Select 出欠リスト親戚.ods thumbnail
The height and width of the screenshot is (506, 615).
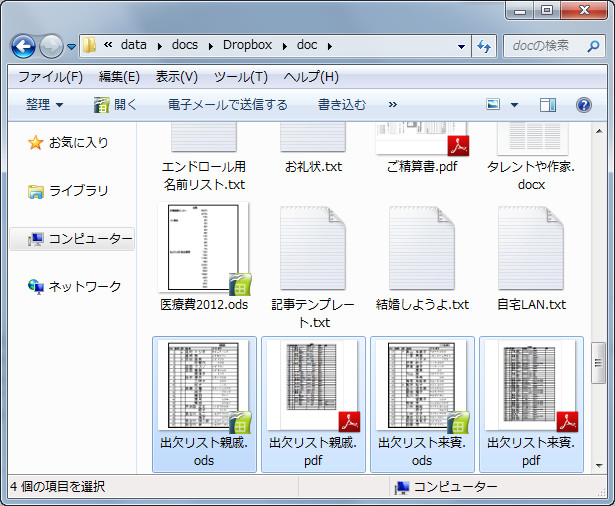tap(203, 385)
